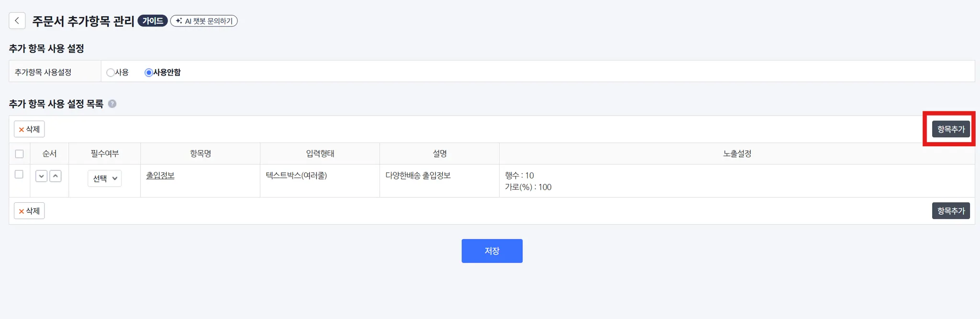The image size is (980, 319).
Task: Check the select-all header checkbox
Action: coord(20,154)
